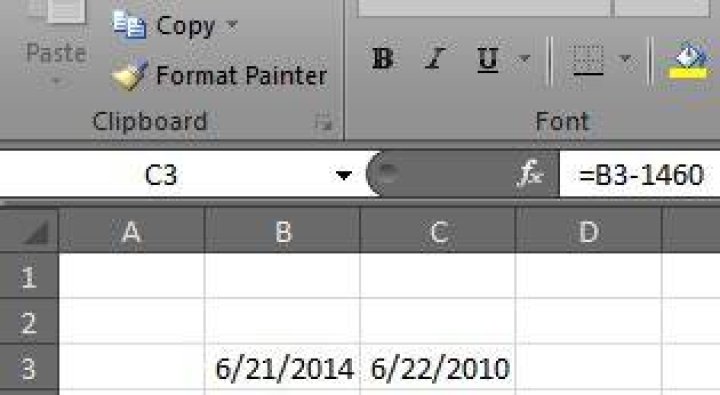Expand the Paste options arrow

[x=56, y=81]
